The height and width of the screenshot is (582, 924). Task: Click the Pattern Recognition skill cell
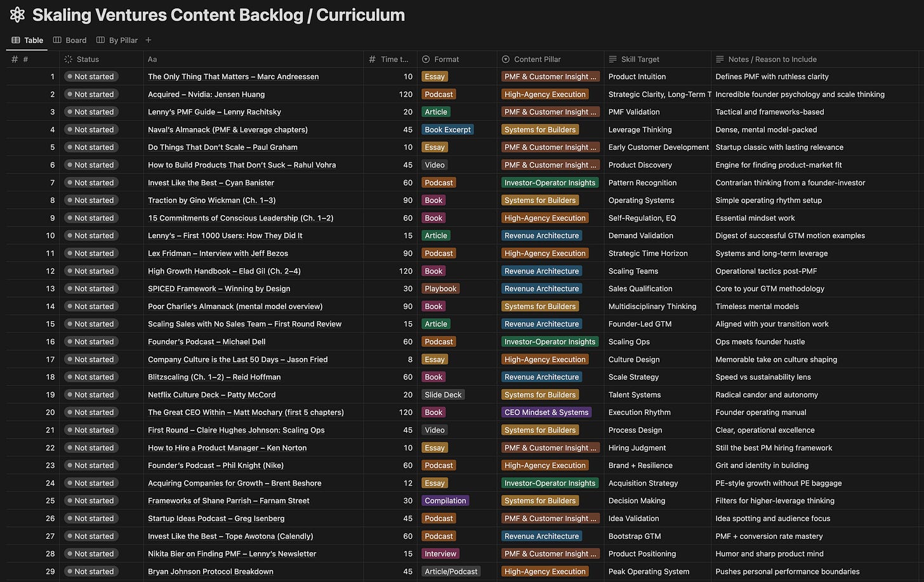click(642, 183)
